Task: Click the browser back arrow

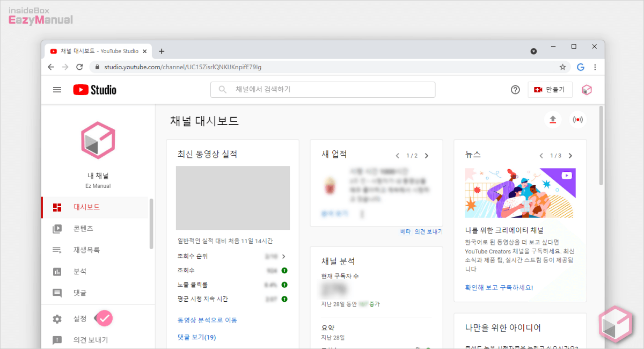Action: click(x=51, y=67)
